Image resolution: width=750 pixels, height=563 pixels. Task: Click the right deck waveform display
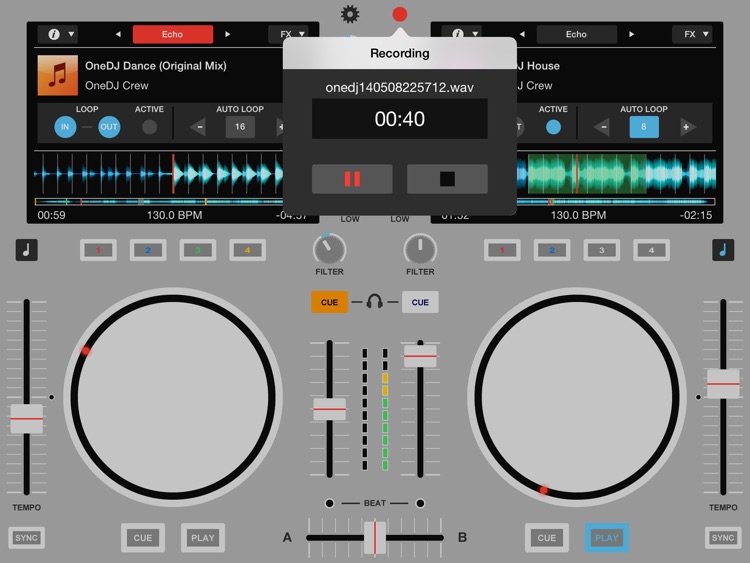coord(616,174)
